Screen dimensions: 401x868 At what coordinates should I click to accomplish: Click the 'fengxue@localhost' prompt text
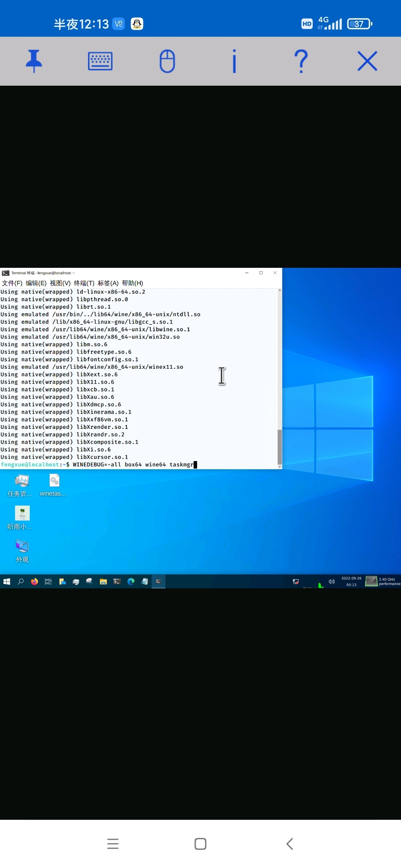pyautogui.click(x=30, y=464)
